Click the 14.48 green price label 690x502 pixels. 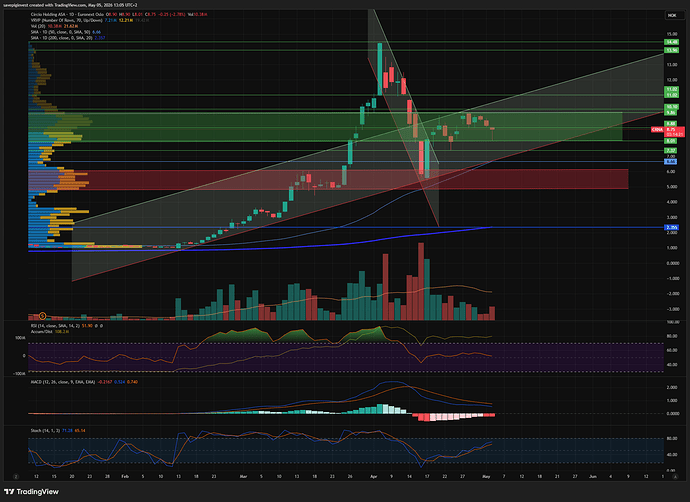coord(671,42)
